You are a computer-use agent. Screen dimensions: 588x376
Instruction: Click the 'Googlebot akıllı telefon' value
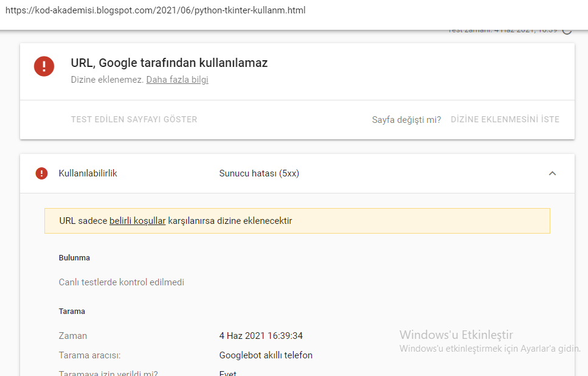(266, 355)
